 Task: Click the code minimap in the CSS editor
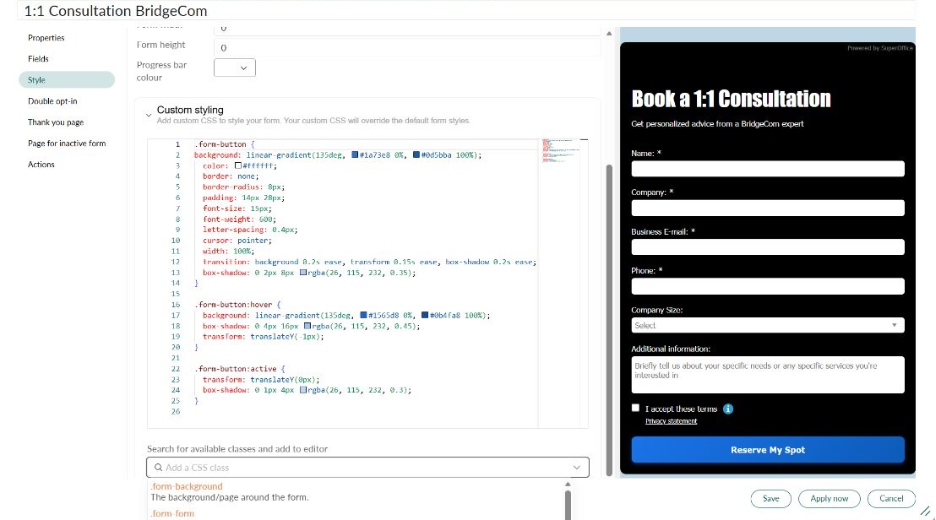pos(562,148)
